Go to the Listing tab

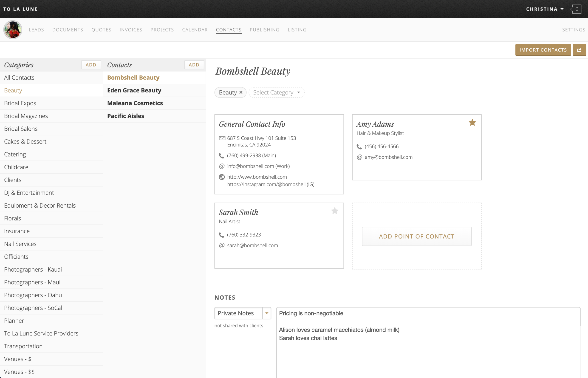click(x=297, y=30)
